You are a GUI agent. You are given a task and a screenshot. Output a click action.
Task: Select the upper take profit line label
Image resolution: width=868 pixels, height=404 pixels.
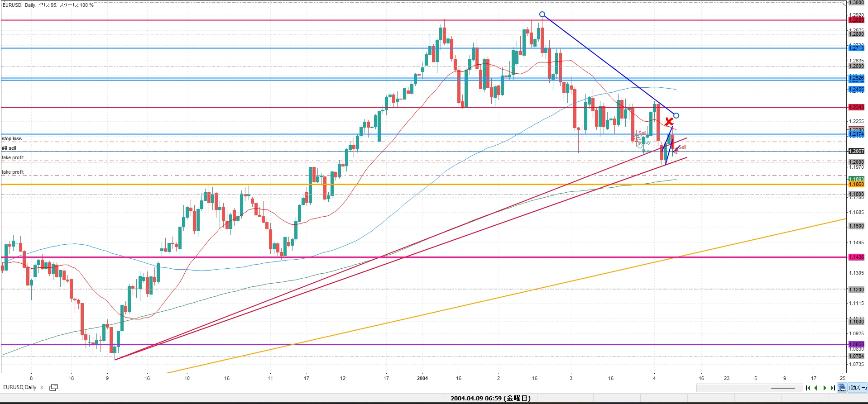tap(13, 157)
